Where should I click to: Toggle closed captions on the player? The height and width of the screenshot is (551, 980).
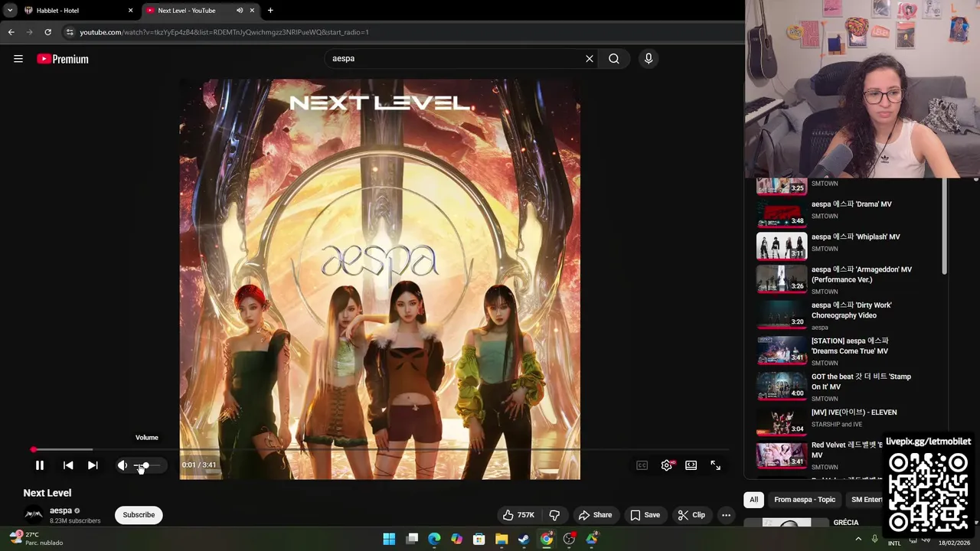(642, 465)
